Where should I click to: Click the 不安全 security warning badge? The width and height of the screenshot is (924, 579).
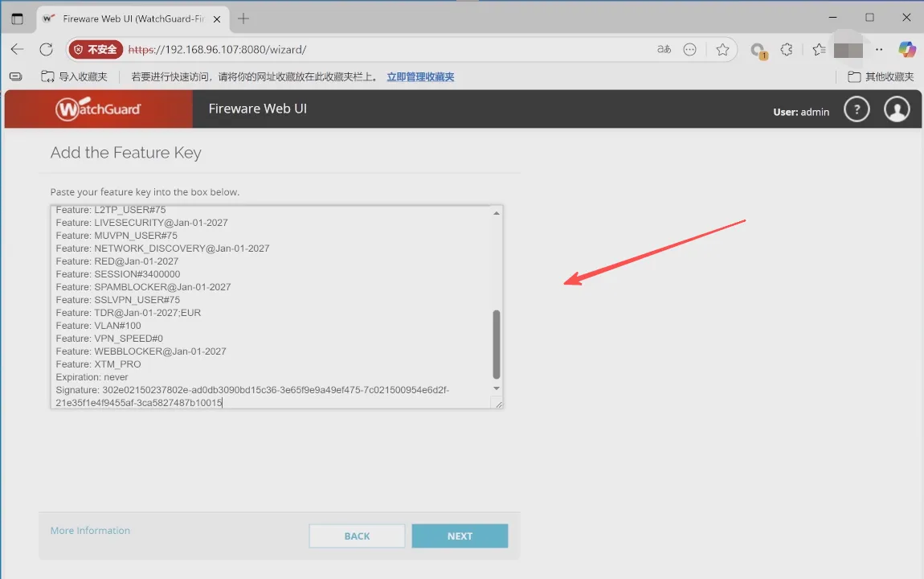[96, 50]
